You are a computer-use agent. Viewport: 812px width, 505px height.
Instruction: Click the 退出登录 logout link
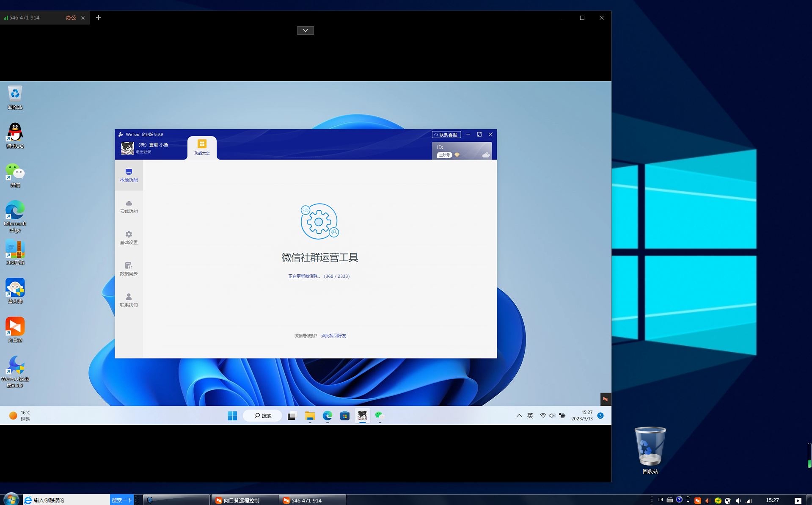(x=143, y=152)
